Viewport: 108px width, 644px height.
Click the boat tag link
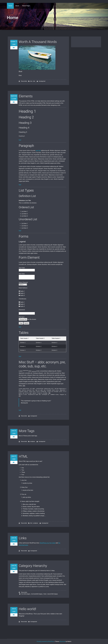click(x=31, y=81)
